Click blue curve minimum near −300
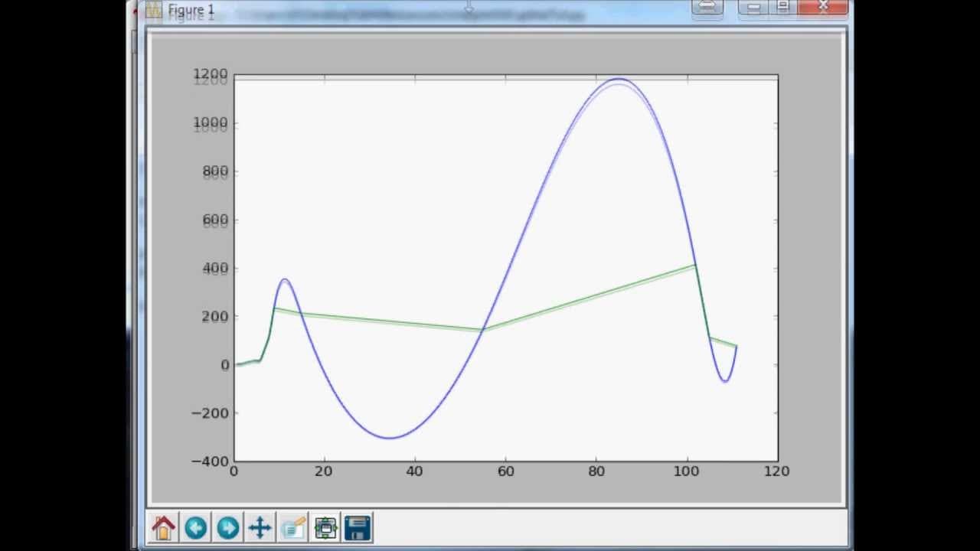980x551 pixels. [x=390, y=438]
